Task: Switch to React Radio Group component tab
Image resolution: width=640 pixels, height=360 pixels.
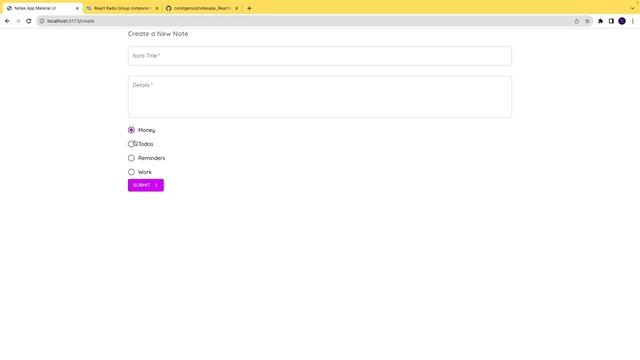Action: (122, 8)
